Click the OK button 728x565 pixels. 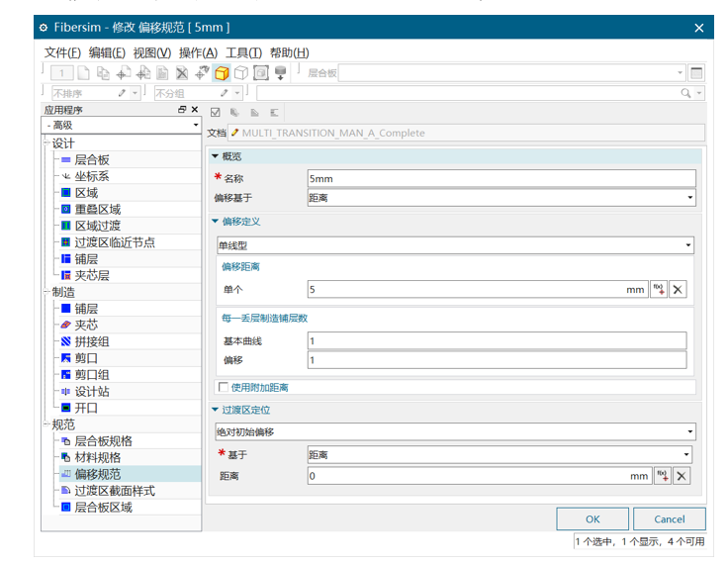[x=591, y=518]
